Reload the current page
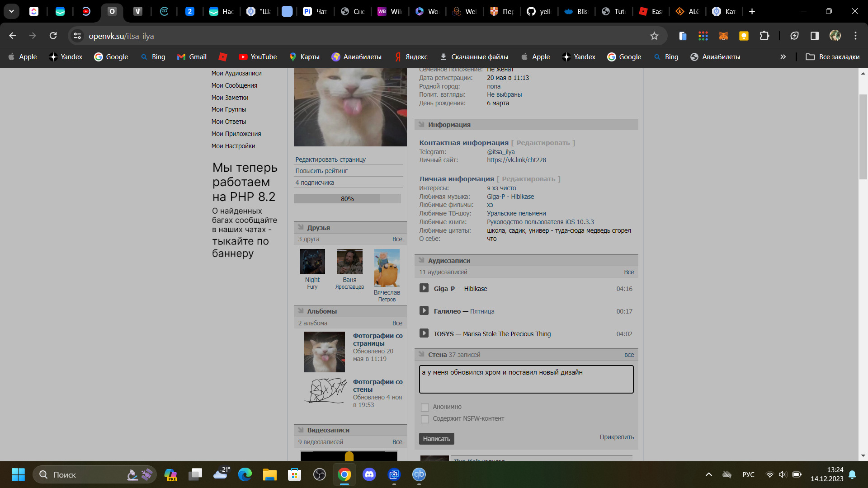The image size is (868, 488). [x=53, y=36]
